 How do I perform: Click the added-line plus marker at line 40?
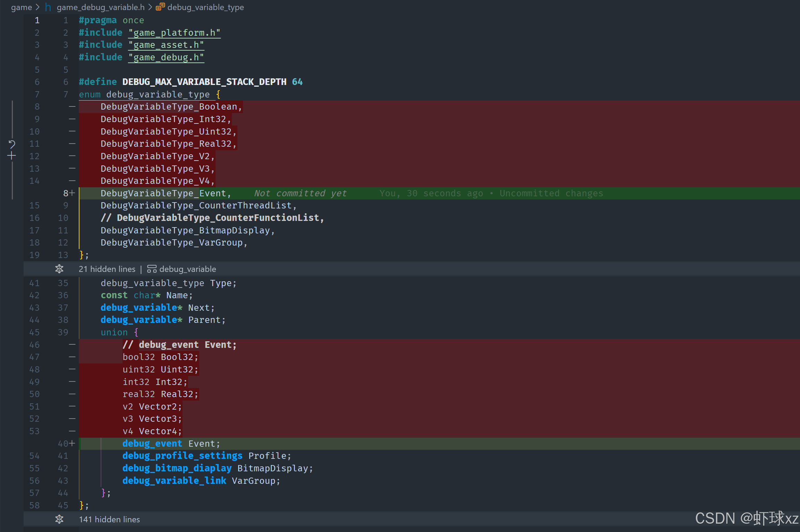pos(72,444)
